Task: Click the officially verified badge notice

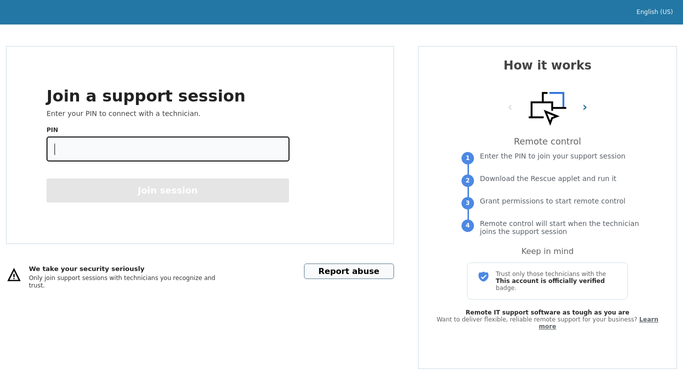Action: [x=548, y=281]
